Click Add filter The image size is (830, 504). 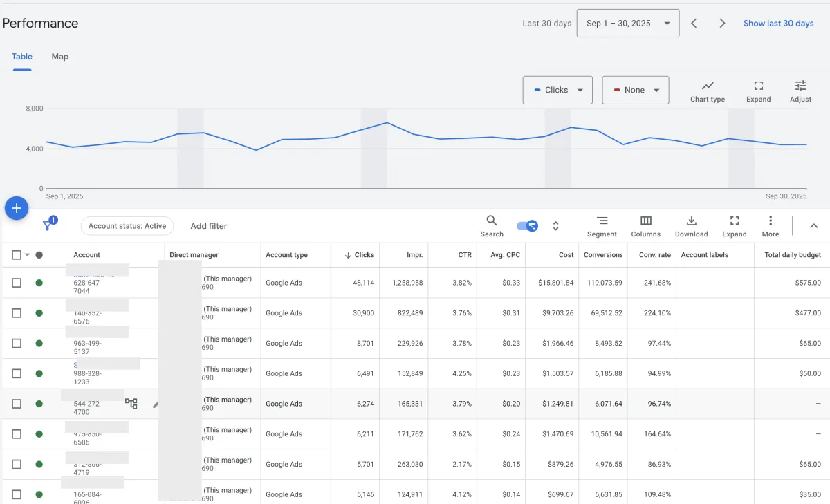[x=209, y=226]
